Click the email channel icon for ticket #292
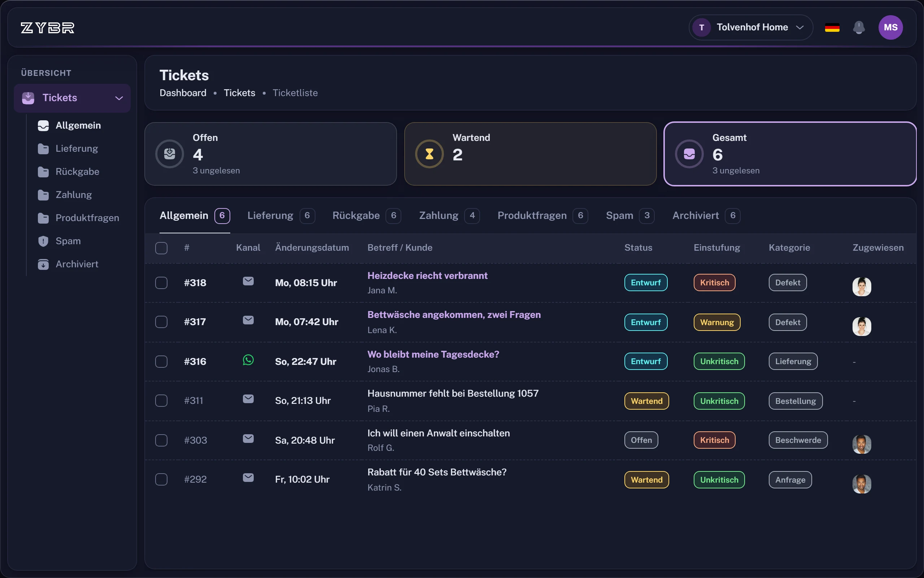This screenshot has height=578, width=924. point(248,478)
